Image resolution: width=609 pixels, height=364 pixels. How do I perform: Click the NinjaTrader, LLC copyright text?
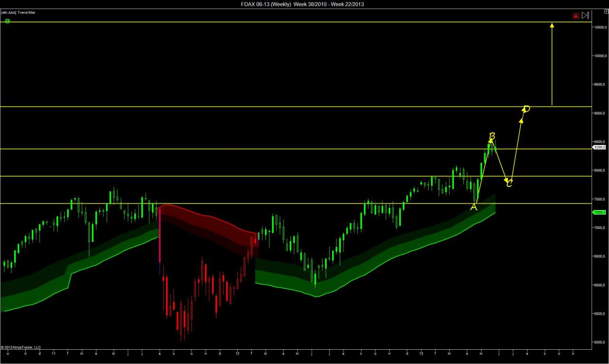(21, 347)
